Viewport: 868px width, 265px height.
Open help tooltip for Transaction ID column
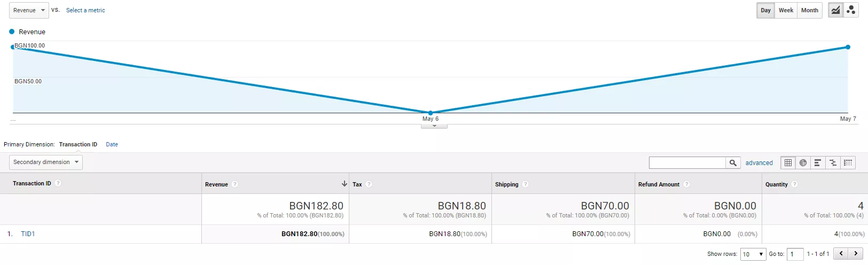click(58, 183)
